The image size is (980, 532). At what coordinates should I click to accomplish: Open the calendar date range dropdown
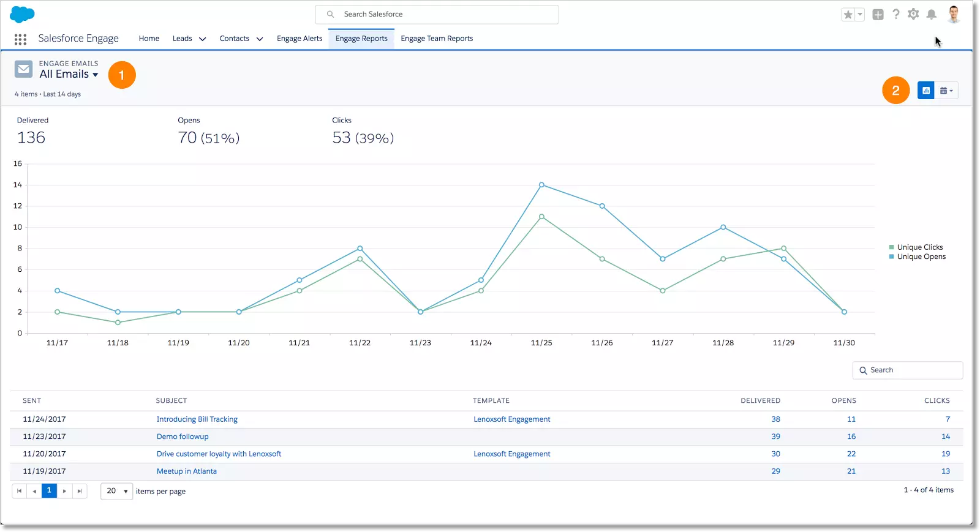click(x=946, y=91)
